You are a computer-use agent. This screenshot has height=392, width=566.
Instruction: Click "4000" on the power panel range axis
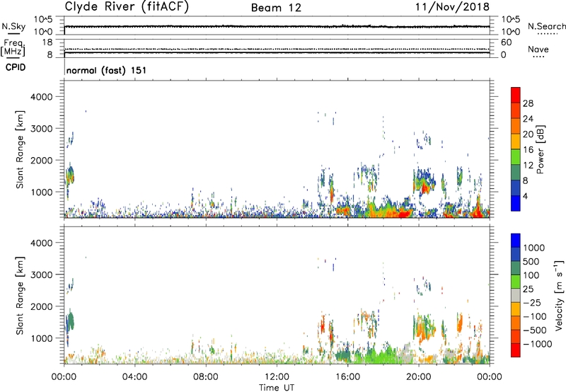pos(41,97)
